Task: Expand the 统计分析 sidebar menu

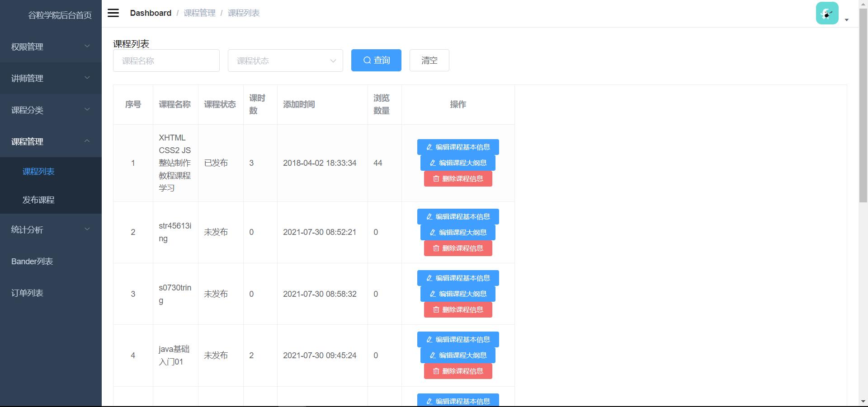Action: coord(51,229)
